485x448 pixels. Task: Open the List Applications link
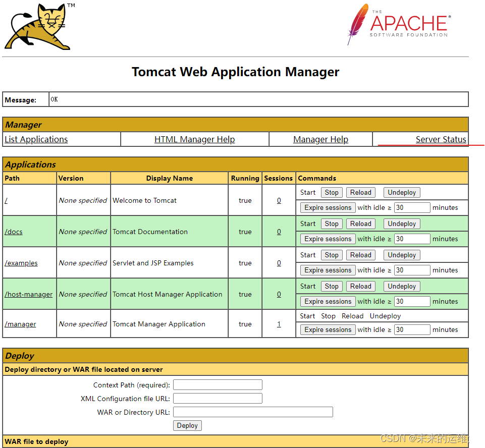point(36,139)
